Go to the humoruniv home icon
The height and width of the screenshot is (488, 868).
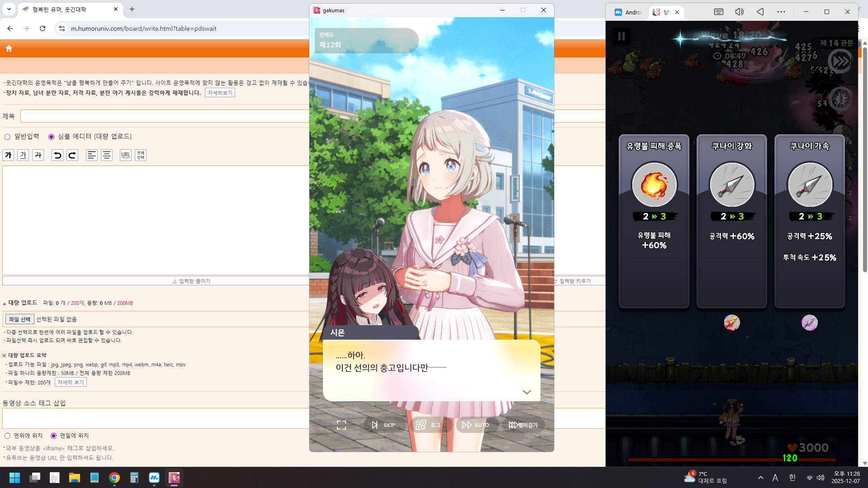pyautogui.click(x=9, y=48)
